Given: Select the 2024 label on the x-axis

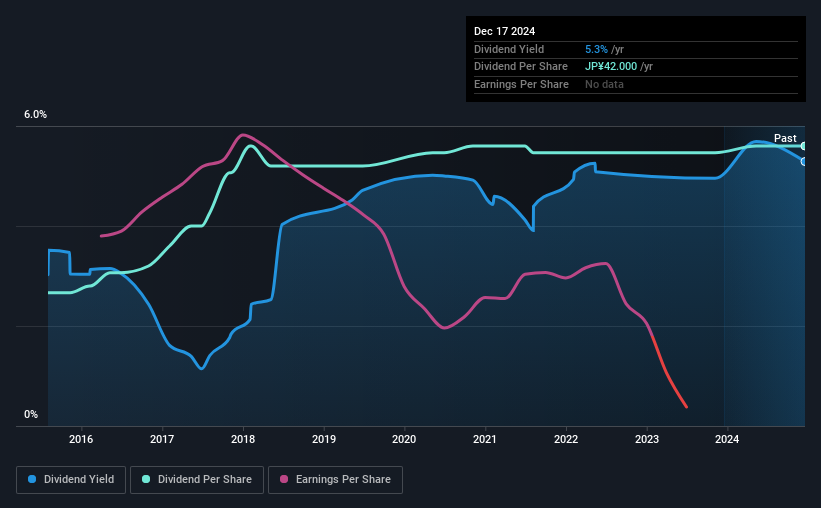Looking at the screenshot, I should 727,439.
